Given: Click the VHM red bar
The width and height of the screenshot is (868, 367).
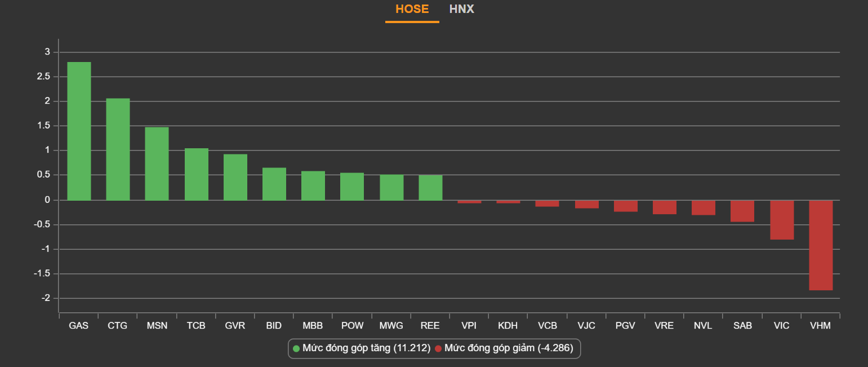Looking at the screenshot, I should click(820, 245).
